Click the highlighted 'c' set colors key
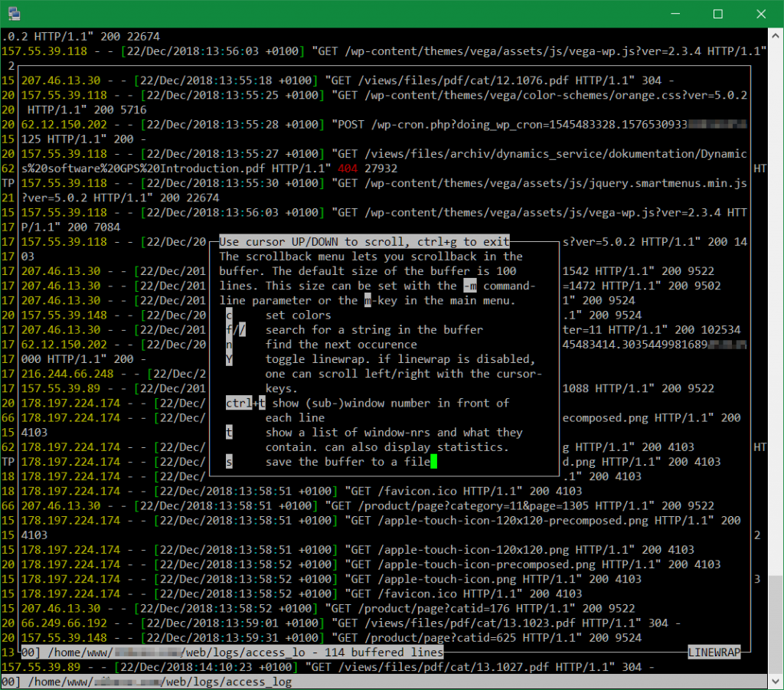Screen dimensions: 784x690 click(229, 315)
